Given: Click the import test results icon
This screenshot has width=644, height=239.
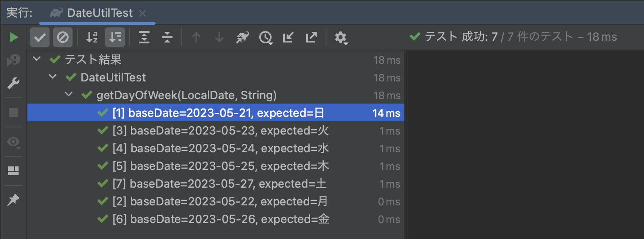Looking at the screenshot, I should [x=288, y=38].
